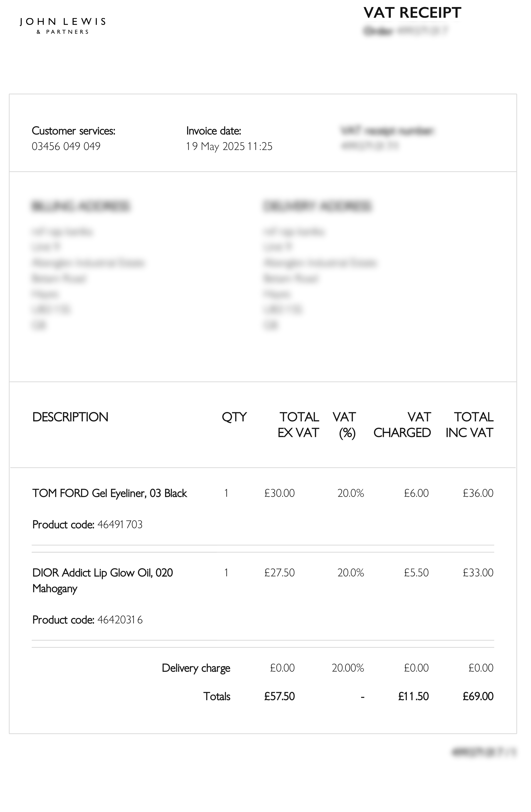Screen dimensions: 531x812
Task: Click the VAT CHARGED column header
Action: [x=402, y=425]
